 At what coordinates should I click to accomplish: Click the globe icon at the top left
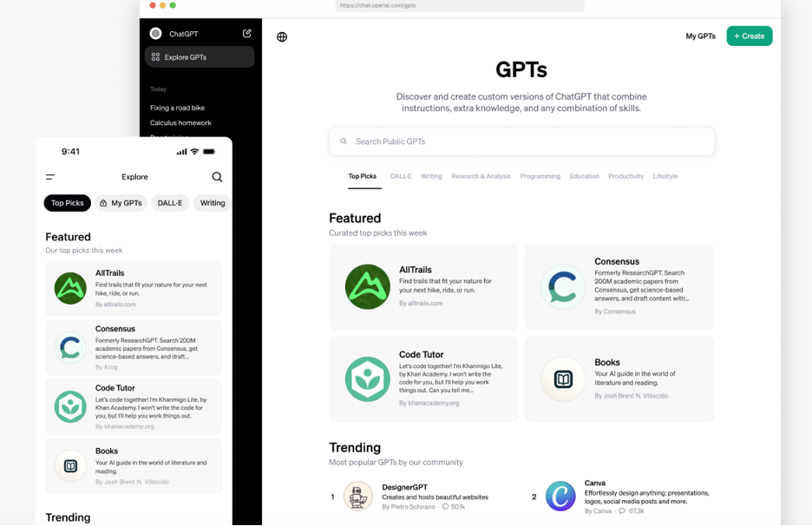point(281,36)
